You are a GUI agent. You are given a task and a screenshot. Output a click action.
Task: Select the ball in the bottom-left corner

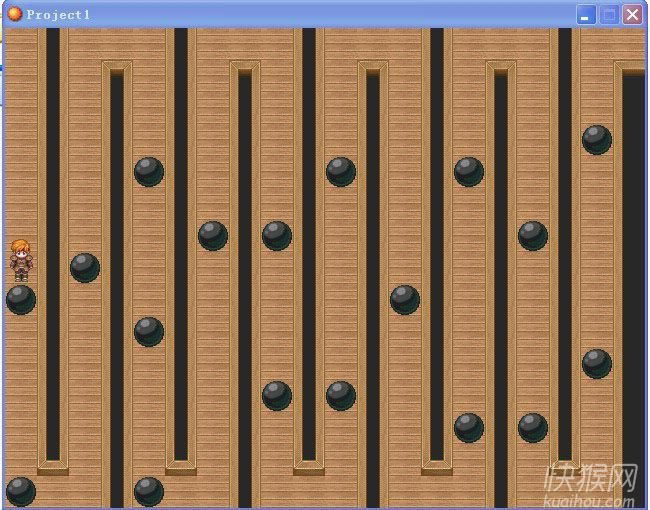point(21,491)
